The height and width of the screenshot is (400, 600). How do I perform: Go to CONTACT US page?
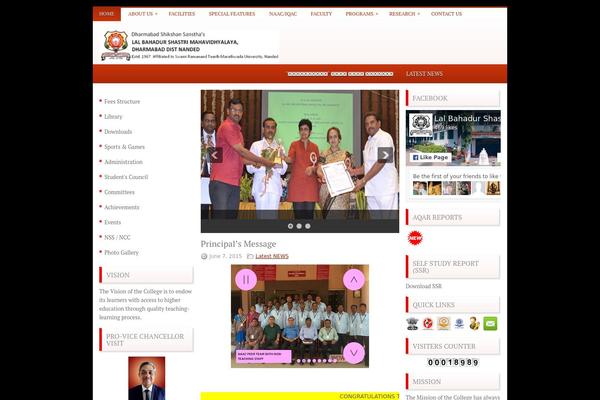tap(446, 14)
